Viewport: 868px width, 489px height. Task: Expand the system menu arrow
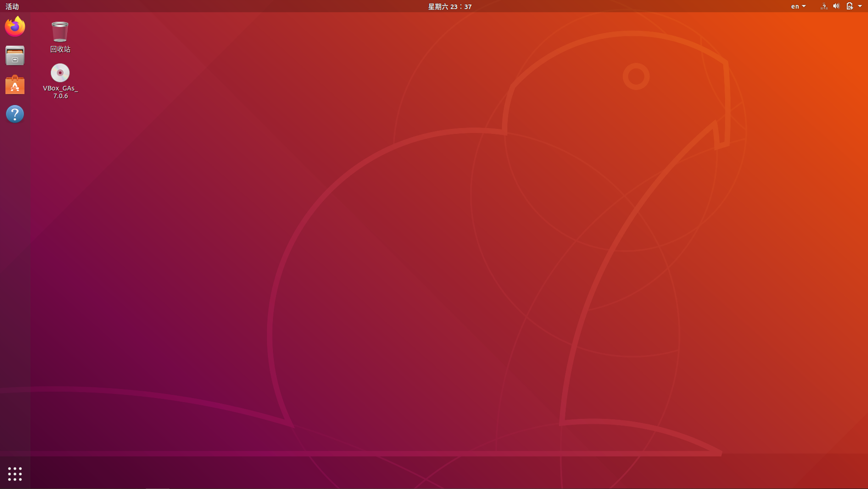(x=860, y=6)
